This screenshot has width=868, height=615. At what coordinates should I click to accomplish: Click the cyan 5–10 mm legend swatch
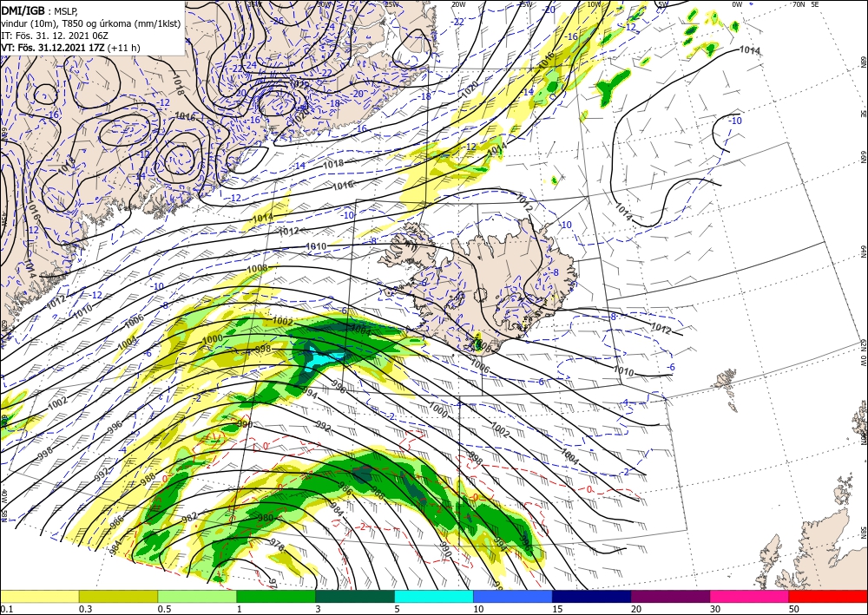[434, 596]
